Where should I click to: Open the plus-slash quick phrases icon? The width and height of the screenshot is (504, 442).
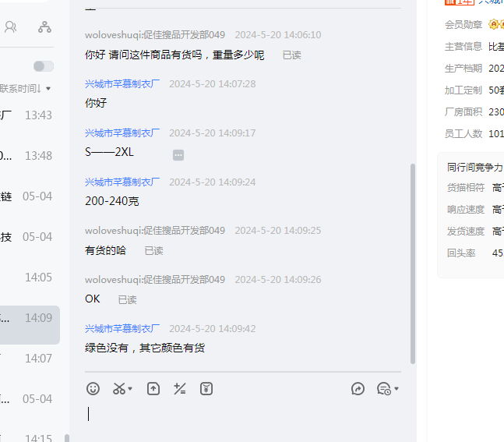click(179, 388)
